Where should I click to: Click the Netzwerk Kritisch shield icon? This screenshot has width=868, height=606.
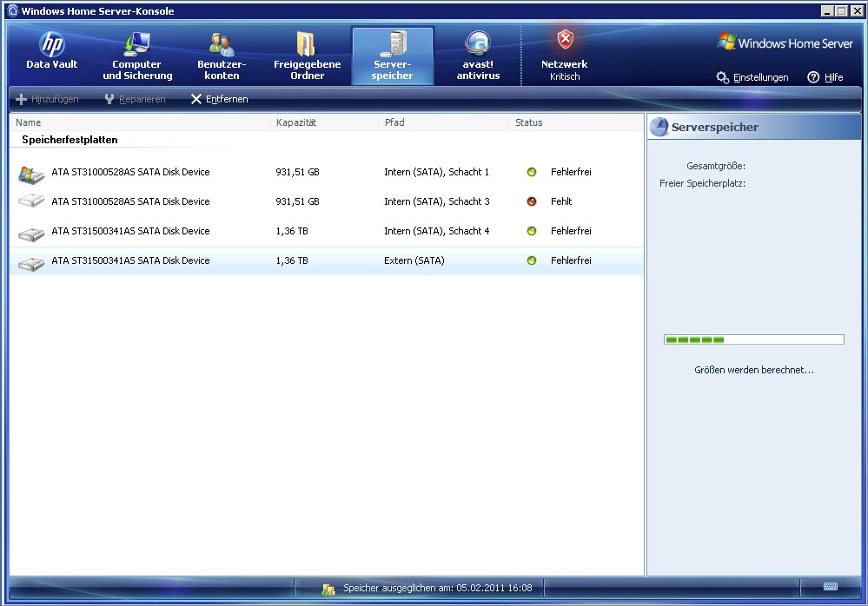pyautogui.click(x=565, y=40)
